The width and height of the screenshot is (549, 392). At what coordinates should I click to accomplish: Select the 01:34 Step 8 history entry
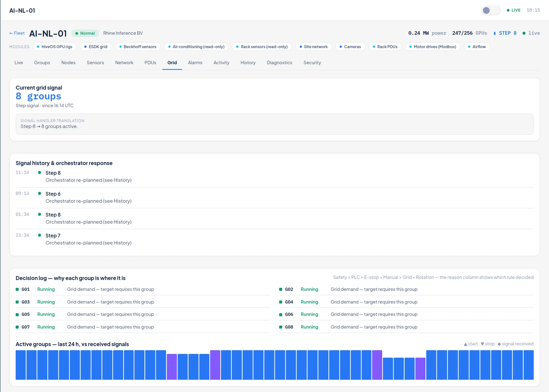click(x=274, y=218)
